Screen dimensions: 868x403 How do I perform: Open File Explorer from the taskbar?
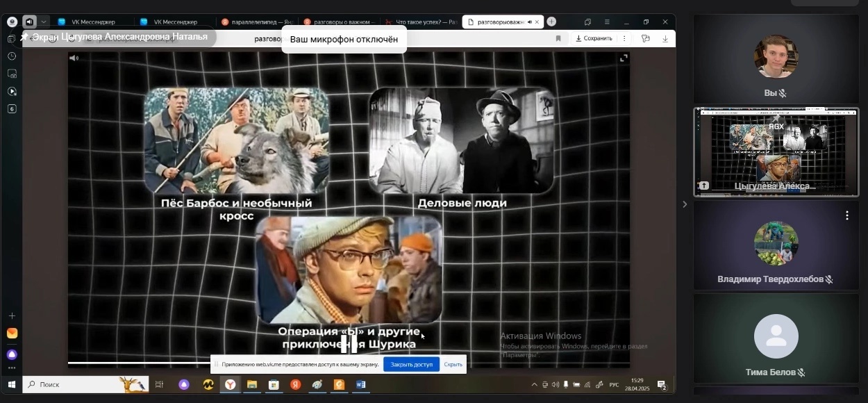[x=252, y=384]
